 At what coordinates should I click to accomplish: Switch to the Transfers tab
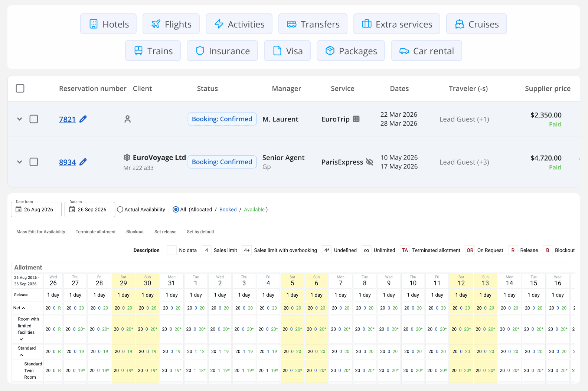coord(313,24)
